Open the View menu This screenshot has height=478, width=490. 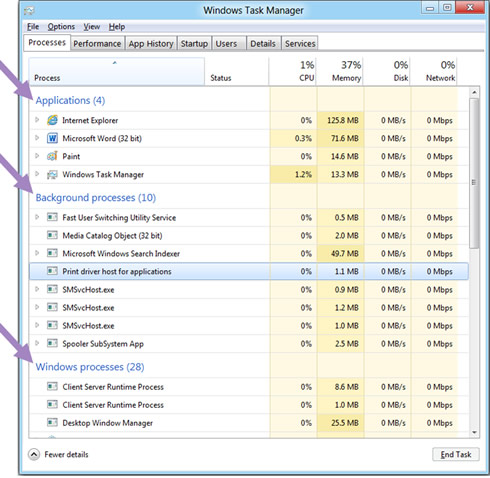[x=92, y=27]
